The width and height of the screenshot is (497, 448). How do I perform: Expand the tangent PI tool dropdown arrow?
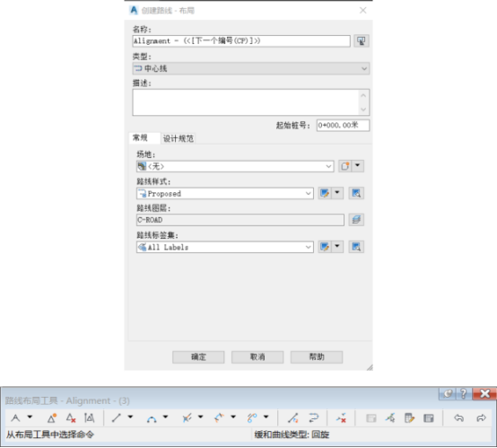click(x=30, y=417)
